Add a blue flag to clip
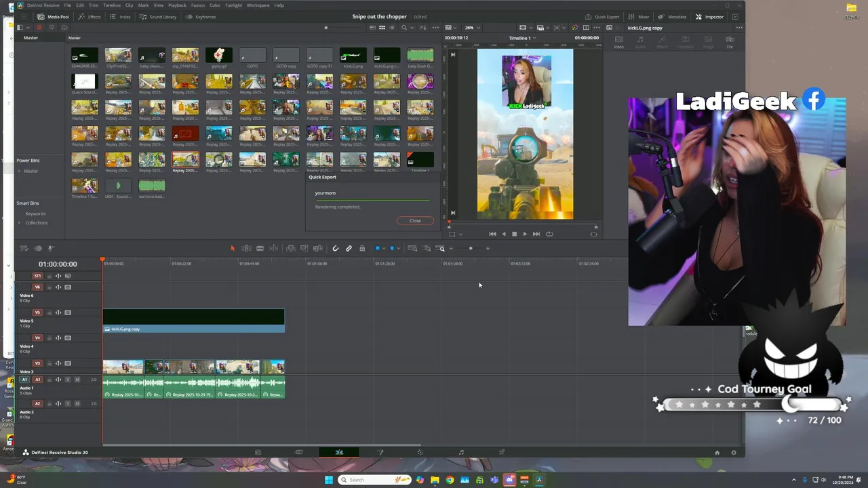The height and width of the screenshot is (488, 868). pyautogui.click(x=378, y=249)
